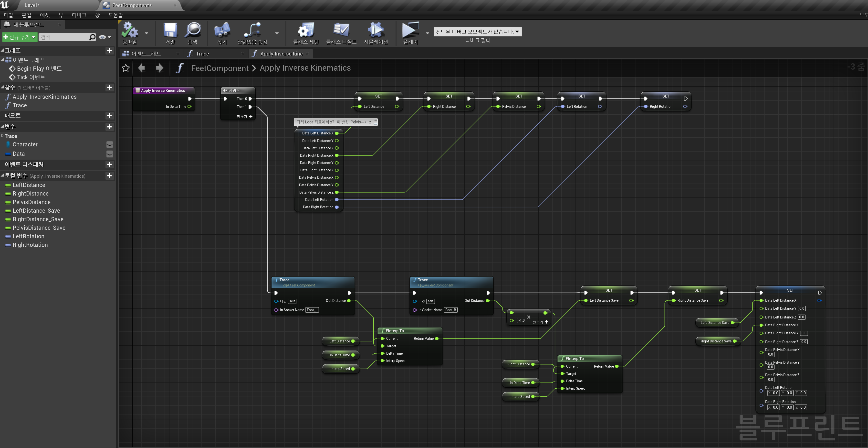Collapse the 함수 section

2,88
